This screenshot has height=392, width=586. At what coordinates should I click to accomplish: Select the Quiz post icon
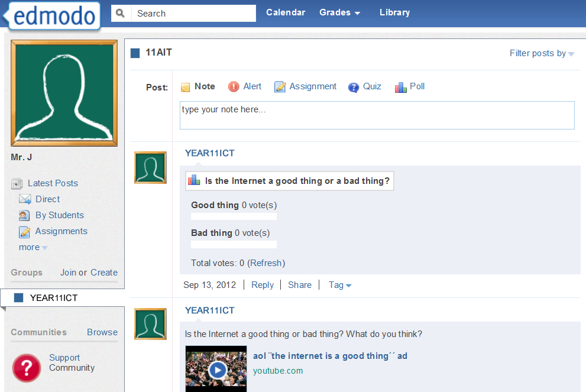point(354,88)
